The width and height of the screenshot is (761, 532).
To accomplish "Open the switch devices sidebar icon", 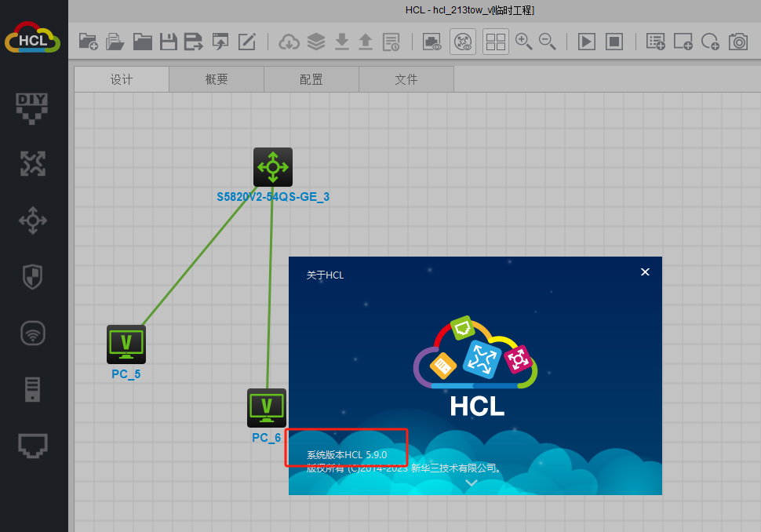I will click(x=32, y=220).
